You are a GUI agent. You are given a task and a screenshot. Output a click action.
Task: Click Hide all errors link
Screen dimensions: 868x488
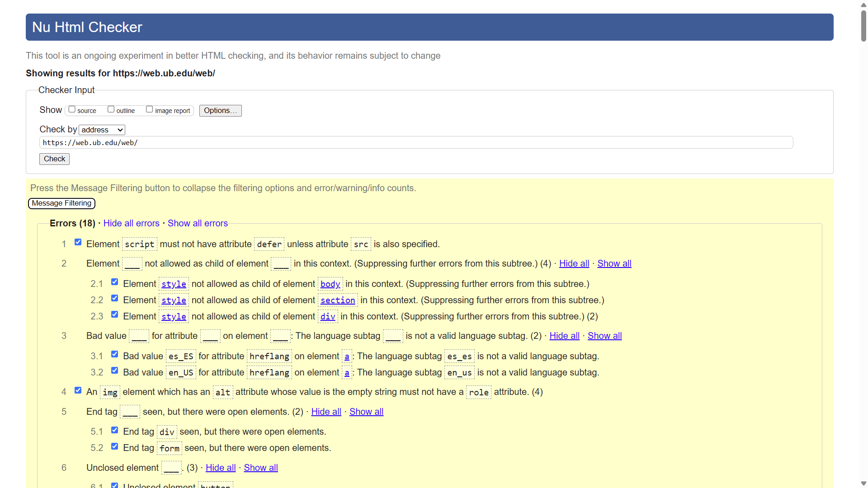click(131, 223)
